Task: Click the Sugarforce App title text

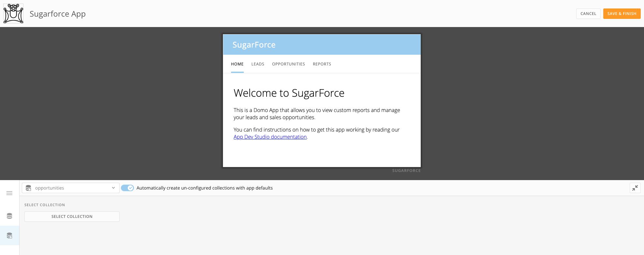Action: pyautogui.click(x=58, y=14)
